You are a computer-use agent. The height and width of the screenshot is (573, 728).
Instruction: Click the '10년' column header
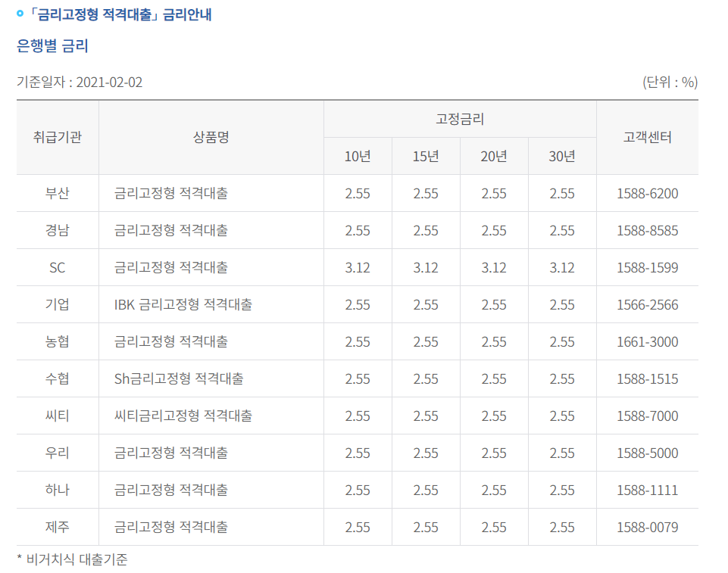[358, 157]
